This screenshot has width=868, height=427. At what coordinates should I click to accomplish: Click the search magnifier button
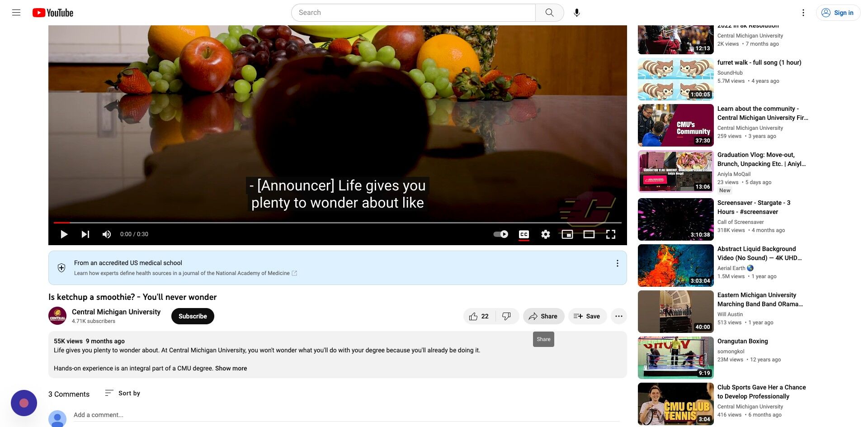[549, 13]
